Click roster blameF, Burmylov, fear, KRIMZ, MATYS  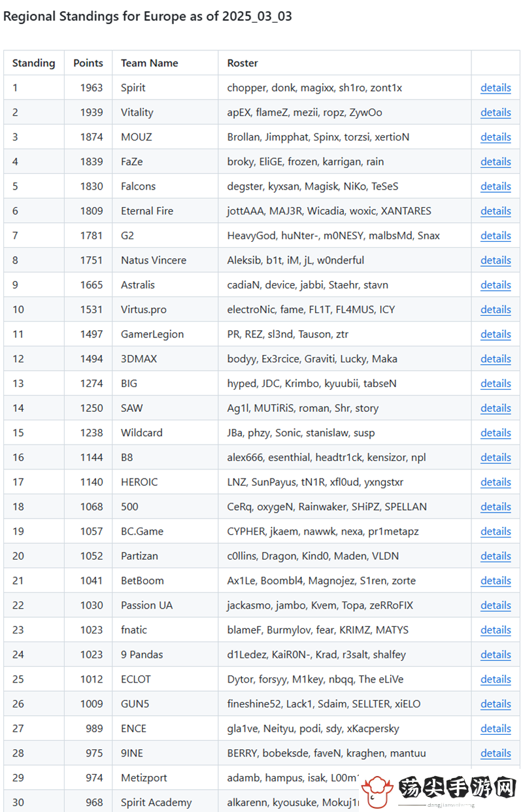coord(318,630)
